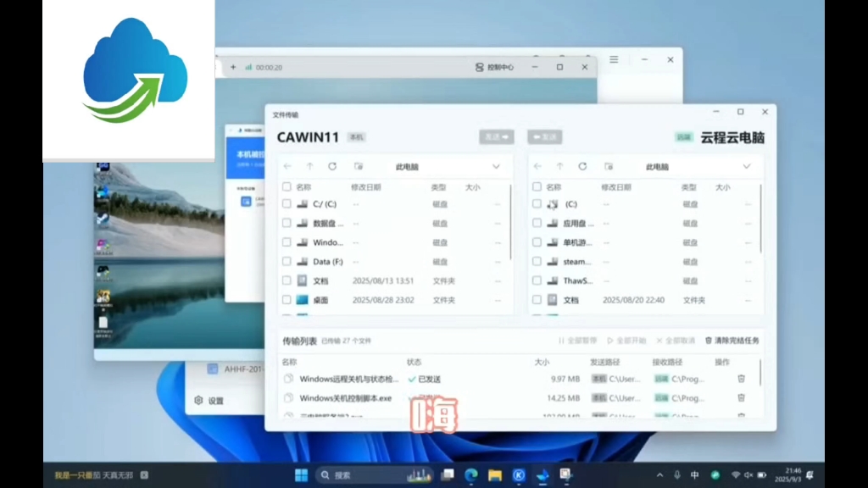Click the transfer list vertical scrollbar

[759, 373]
